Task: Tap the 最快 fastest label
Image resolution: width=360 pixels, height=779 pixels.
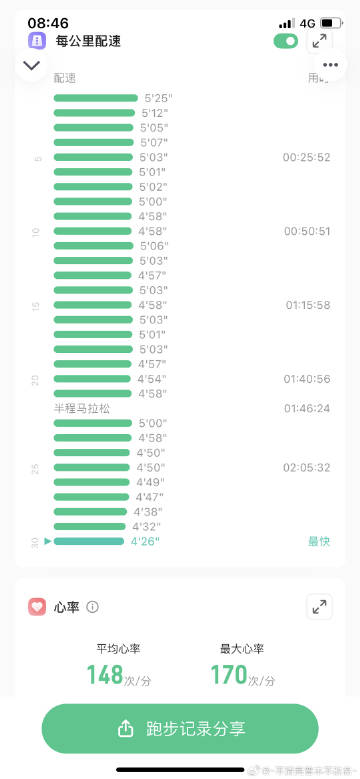Action: pos(319,542)
